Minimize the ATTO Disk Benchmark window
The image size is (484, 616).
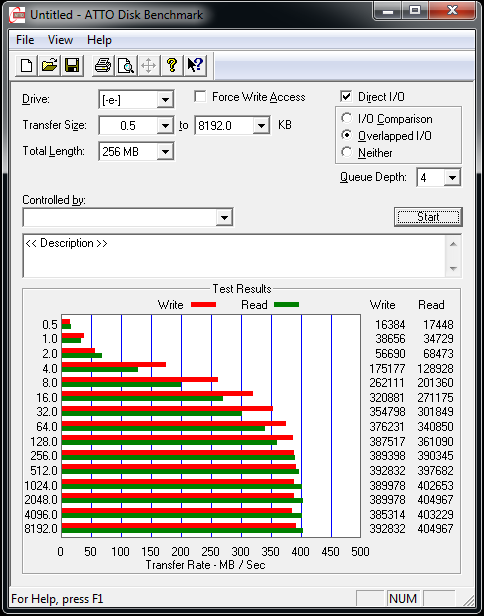tap(388, 11)
